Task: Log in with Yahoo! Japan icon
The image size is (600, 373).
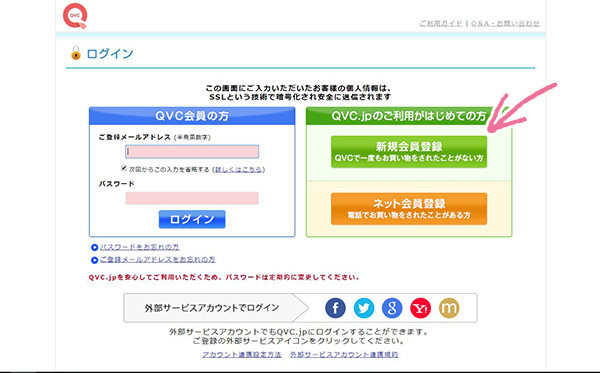Action: pyautogui.click(x=420, y=308)
